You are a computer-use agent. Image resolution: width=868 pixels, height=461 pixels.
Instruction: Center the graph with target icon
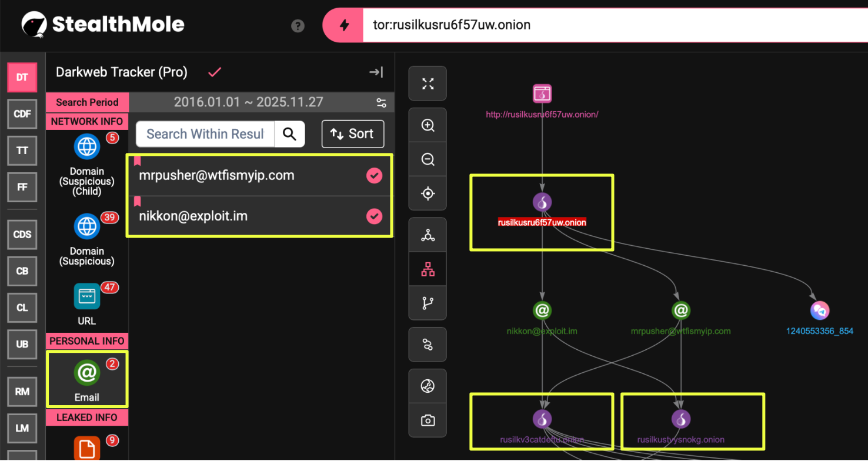coord(428,193)
